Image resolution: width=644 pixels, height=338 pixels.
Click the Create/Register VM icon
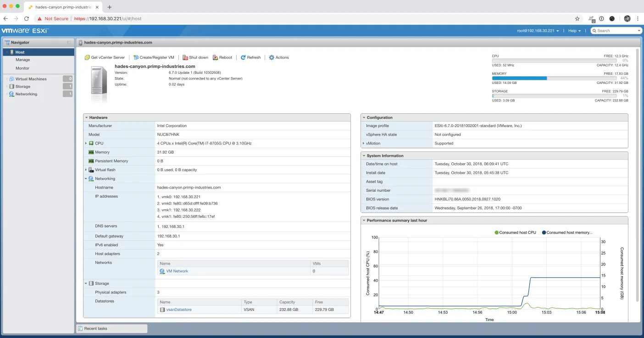pos(136,57)
